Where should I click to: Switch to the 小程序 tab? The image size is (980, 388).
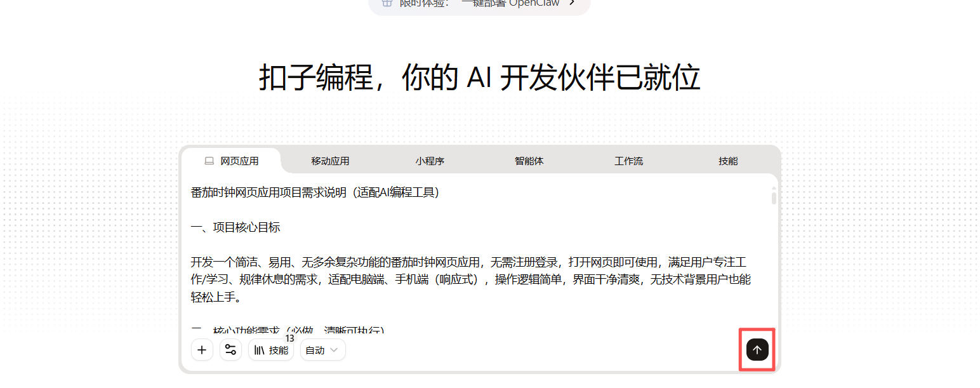click(430, 161)
